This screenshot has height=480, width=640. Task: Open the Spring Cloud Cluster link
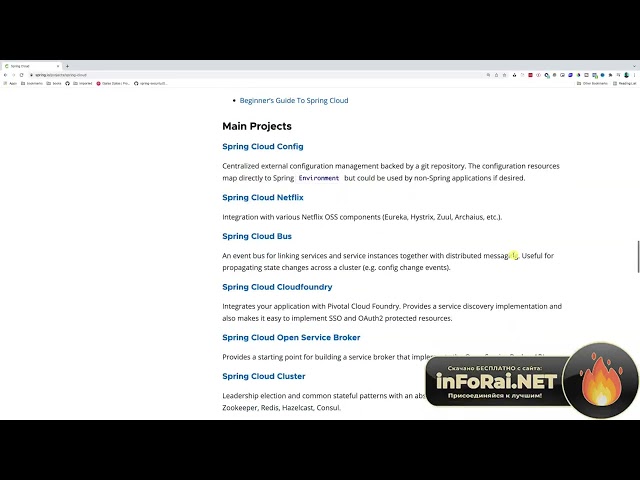pos(264,376)
